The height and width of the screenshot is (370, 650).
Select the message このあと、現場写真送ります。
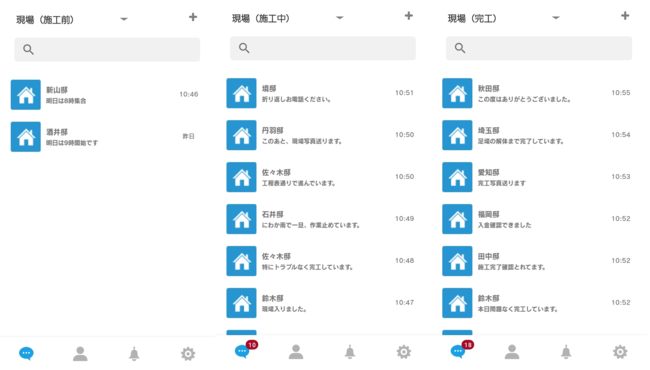click(x=302, y=141)
